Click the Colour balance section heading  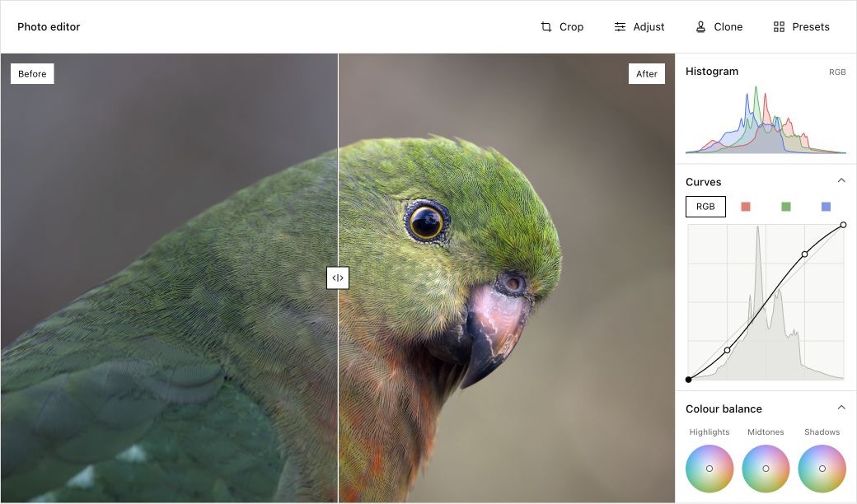pos(724,409)
